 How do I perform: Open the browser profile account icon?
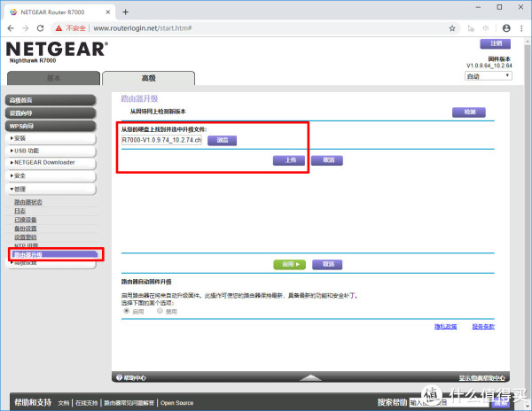pyautogui.click(x=506, y=28)
